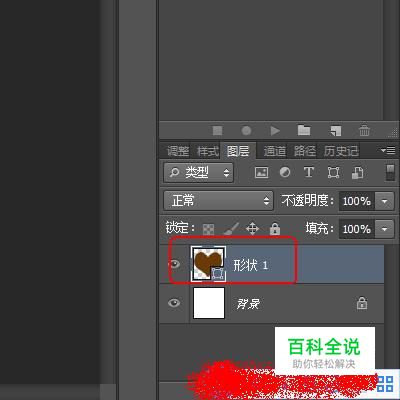Lock image pixels with brush icon
Screen dimensions: 400x400
pos(231,229)
